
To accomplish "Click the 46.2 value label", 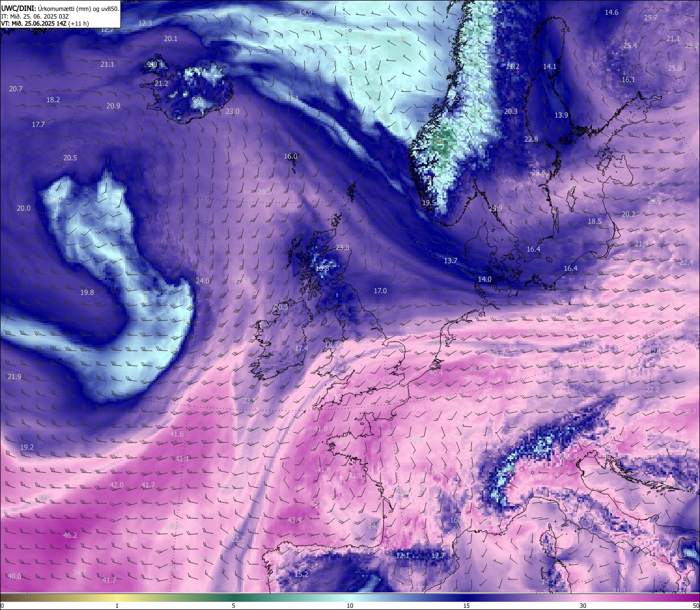I will [70, 535].
